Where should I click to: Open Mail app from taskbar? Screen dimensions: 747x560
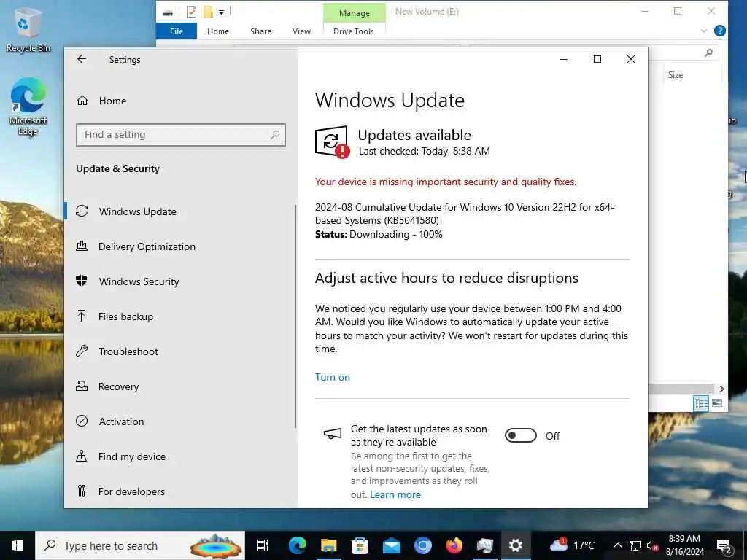[x=391, y=545]
